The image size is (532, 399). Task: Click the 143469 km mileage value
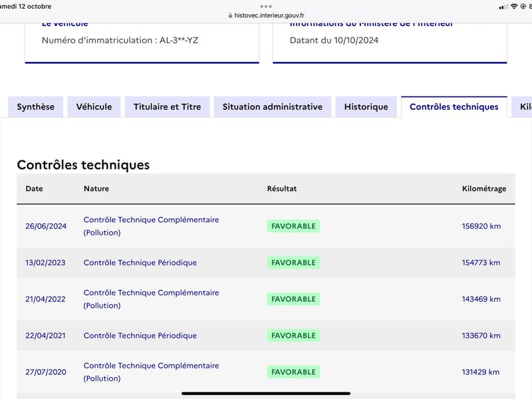(481, 299)
